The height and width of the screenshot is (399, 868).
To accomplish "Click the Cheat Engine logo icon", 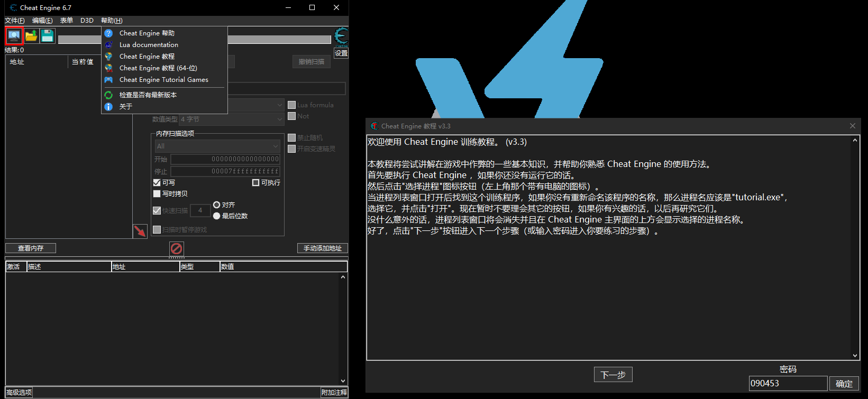I will pyautogui.click(x=342, y=36).
